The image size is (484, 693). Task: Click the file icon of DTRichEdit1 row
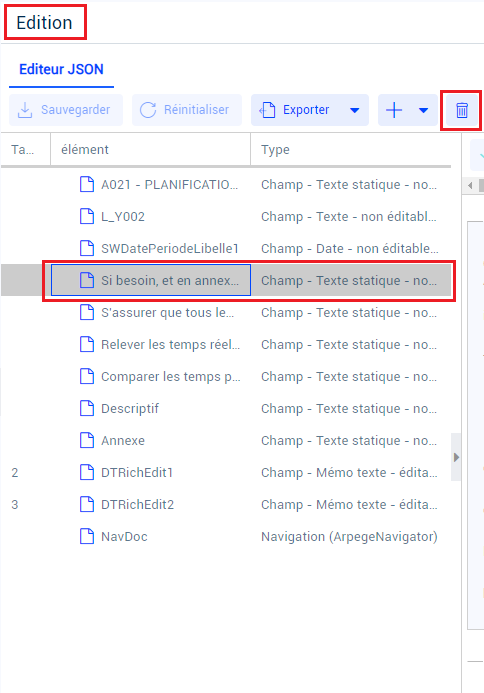tap(87, 472)
